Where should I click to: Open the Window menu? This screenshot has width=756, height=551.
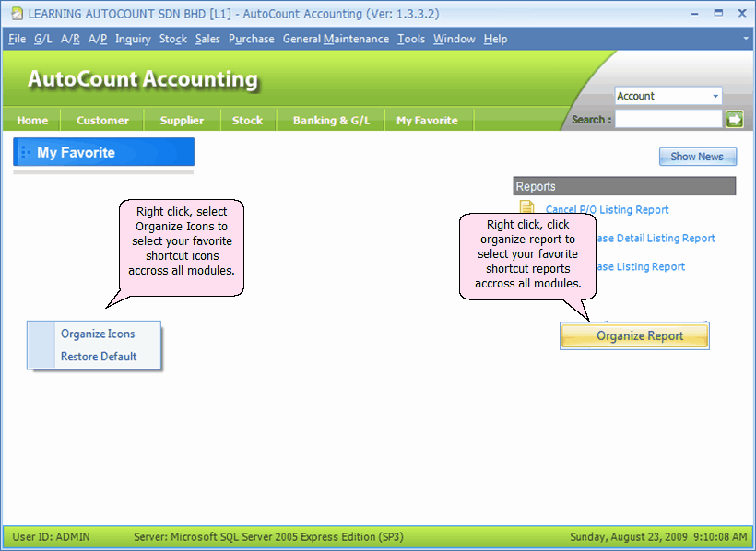(455, 39)
